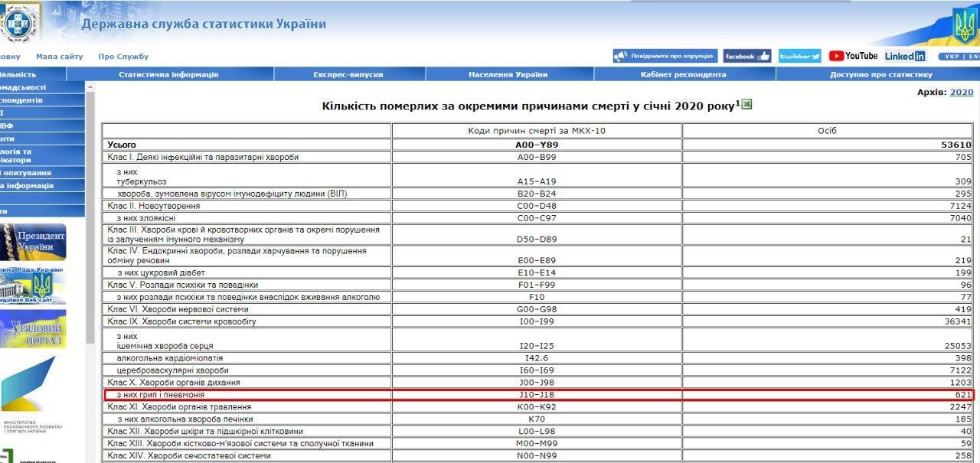Open the 'Кабінет респондента' menu
Image resolution: width=980 pixels, height=463 pixels.
pos(684,74)
